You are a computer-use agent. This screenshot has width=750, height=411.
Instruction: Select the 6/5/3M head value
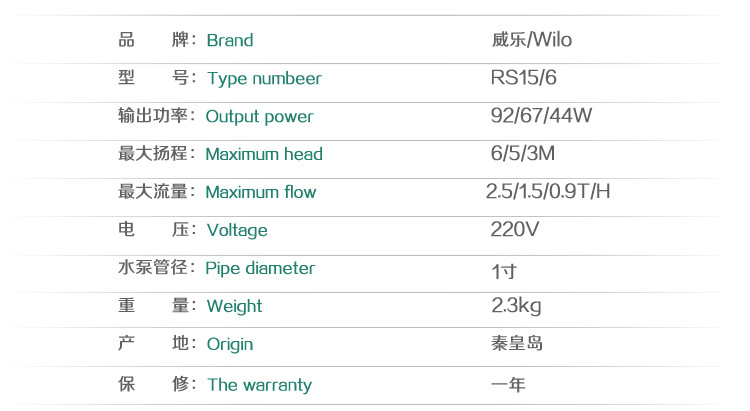524,154
